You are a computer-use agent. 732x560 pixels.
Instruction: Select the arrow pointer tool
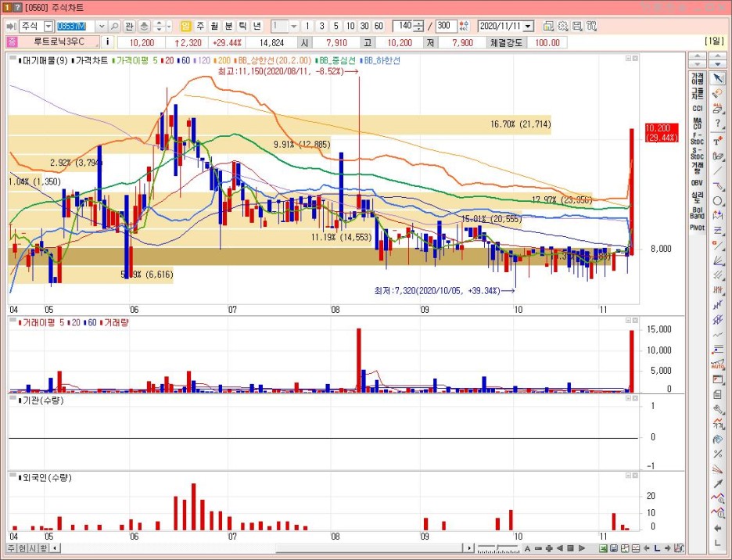(718, 78)
